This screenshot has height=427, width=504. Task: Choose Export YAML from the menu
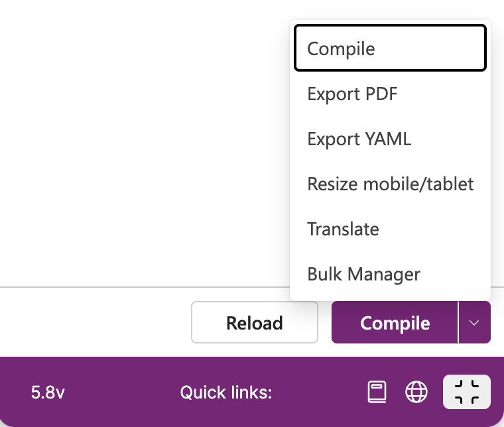pos(390,139)
